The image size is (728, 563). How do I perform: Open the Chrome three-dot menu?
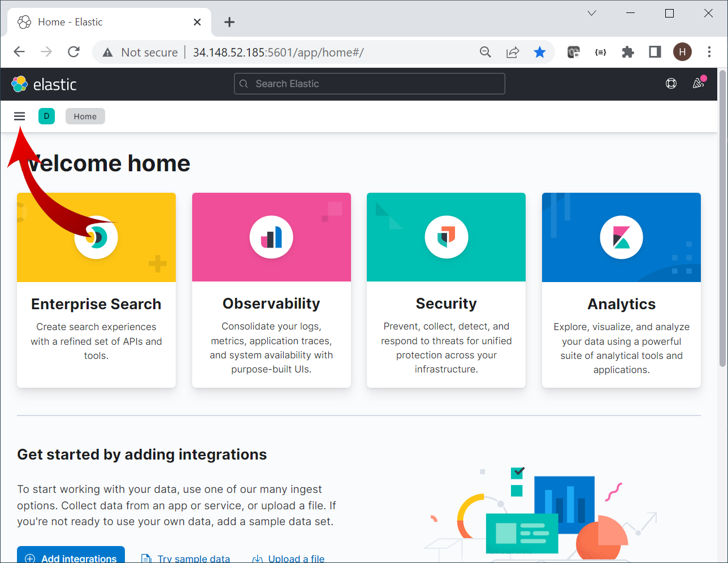tap(709, 51)
